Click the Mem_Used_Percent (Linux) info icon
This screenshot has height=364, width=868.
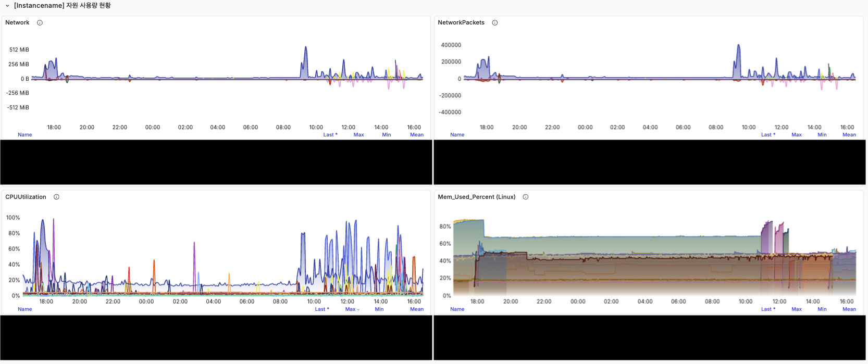(x=525, y=197)
